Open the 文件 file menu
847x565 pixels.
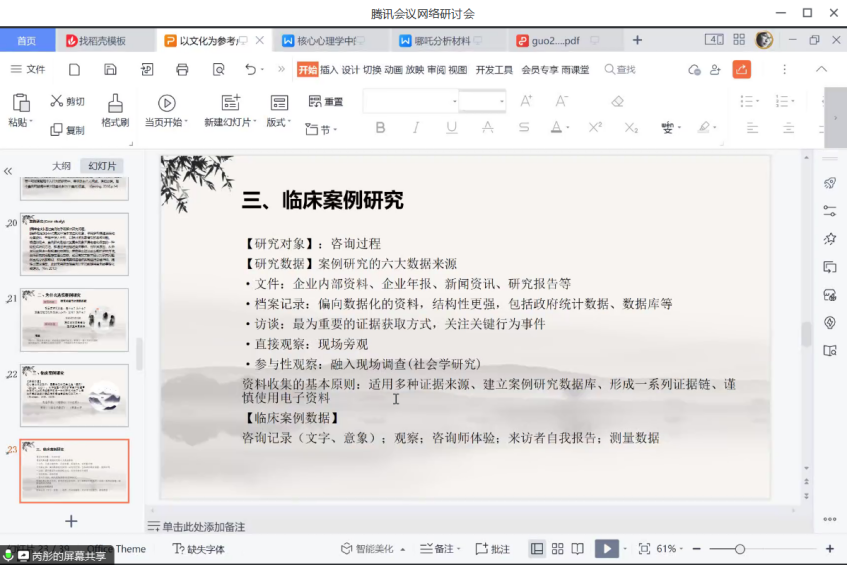click(x=28, y=69)
